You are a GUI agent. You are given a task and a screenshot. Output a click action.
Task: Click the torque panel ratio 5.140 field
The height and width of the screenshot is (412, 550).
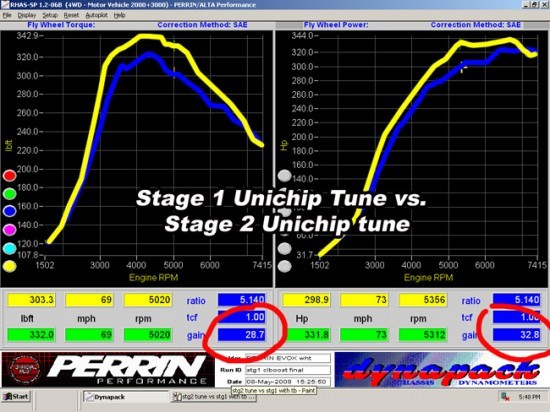(x=242, y=300)
